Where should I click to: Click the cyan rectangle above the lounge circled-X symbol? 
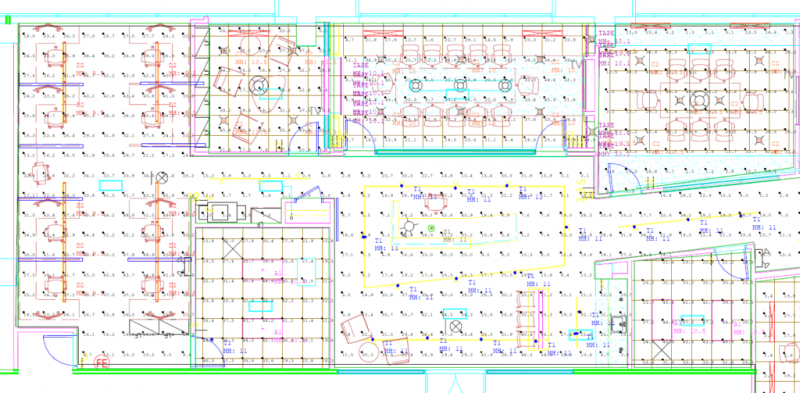click(455, 313)
